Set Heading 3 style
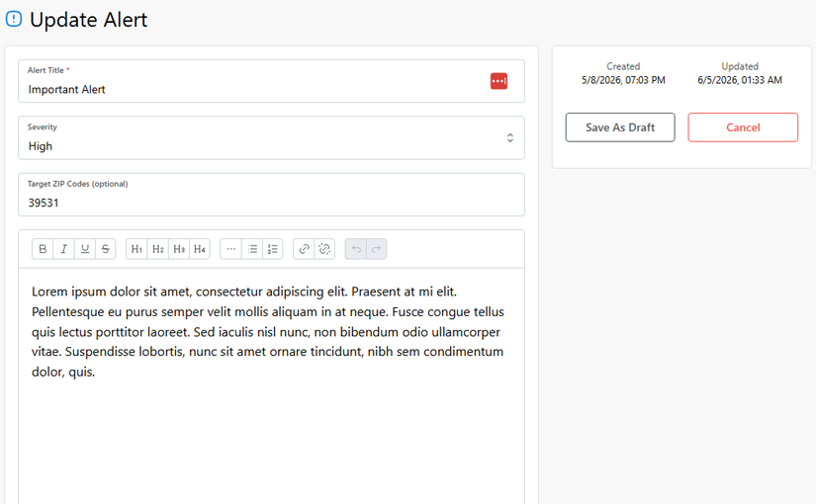Viewport: 816px width, 504px height. 178,249
